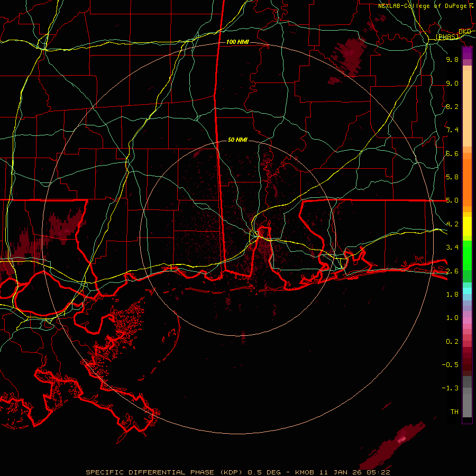Image resolution: width=476 pixels, height=476 pixels.
Task: Click the 7.4 value on the scale
Action: tap(452, 130)
